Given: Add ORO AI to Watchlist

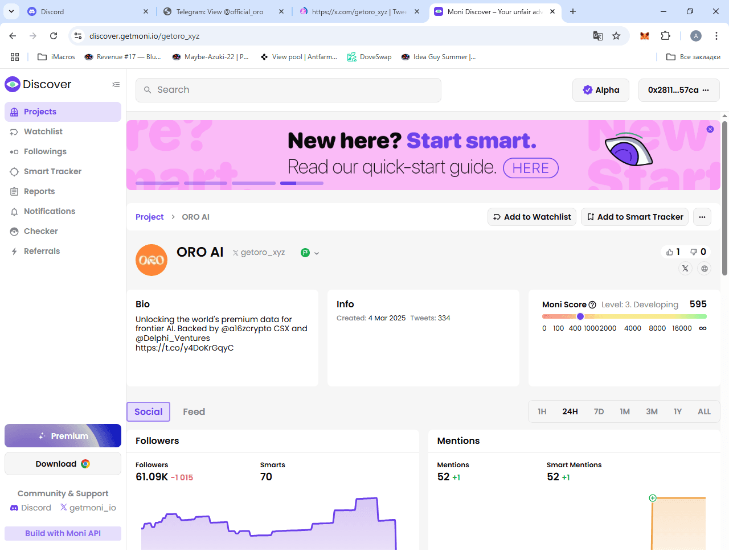Looking at the screenshot, I should [x=532, y=217].
